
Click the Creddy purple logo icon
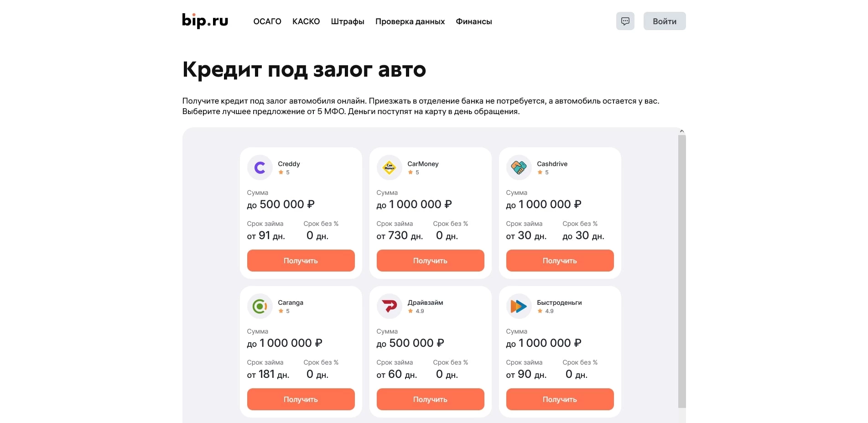(260, 167)
